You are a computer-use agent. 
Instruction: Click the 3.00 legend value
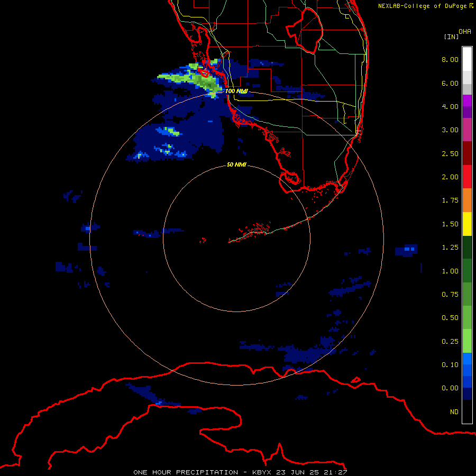pos(450,130)
